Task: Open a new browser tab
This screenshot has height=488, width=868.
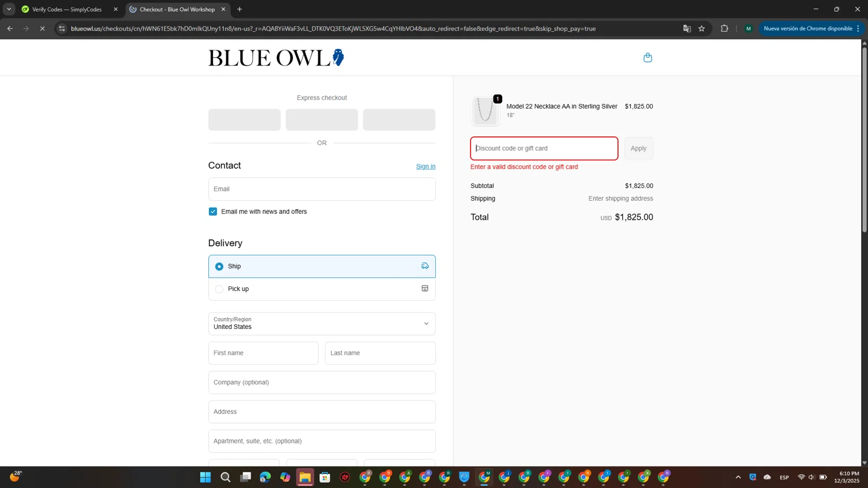Action: tap(240, 9)
